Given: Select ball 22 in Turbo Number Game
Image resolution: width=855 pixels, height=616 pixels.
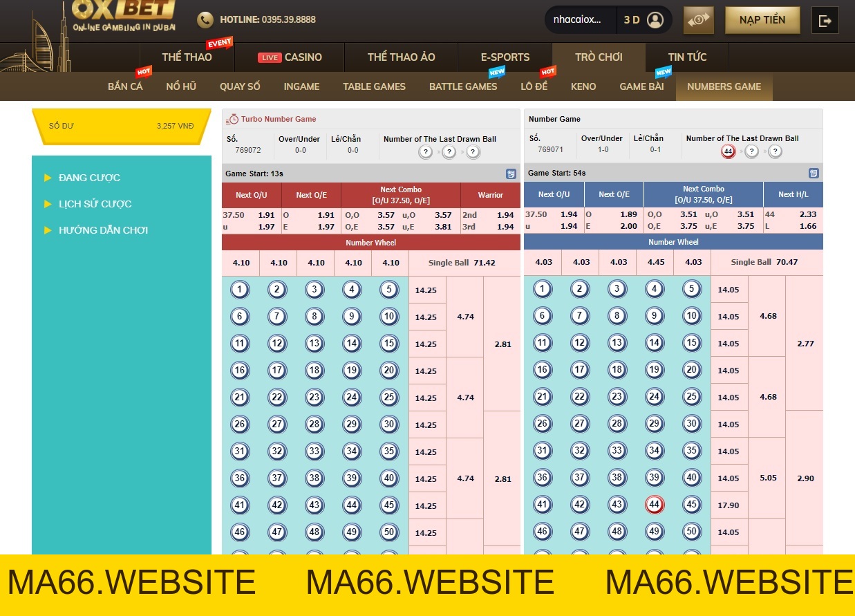Looking at the screenshot, I should point(277,398).
